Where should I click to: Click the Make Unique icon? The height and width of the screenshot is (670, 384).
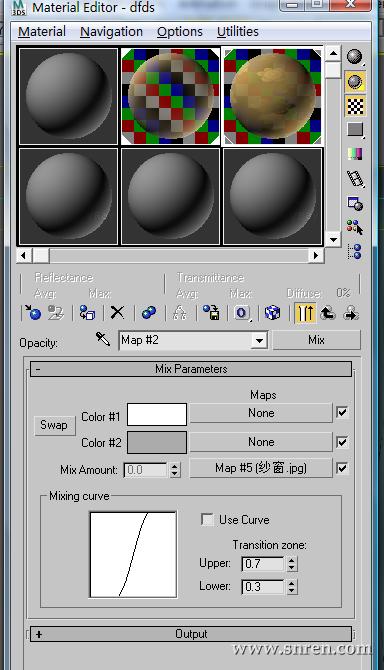[x=180, y=313]
